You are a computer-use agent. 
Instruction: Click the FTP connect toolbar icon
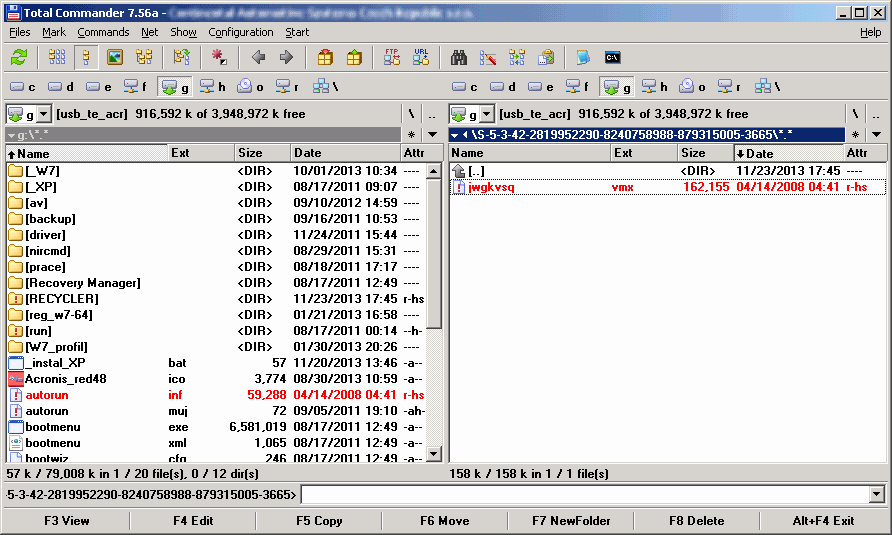click(x=392, y=57)
